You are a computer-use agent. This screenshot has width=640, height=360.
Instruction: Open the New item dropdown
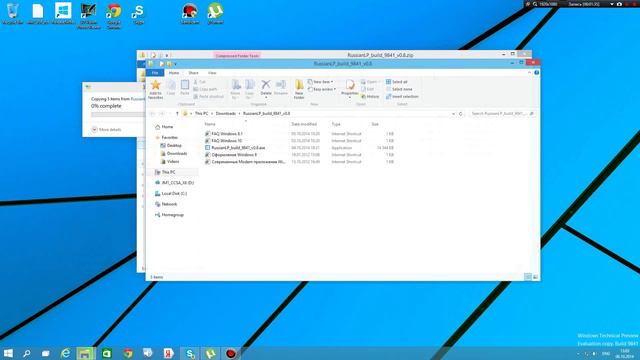pyautogui.click(x=321, y=82)
